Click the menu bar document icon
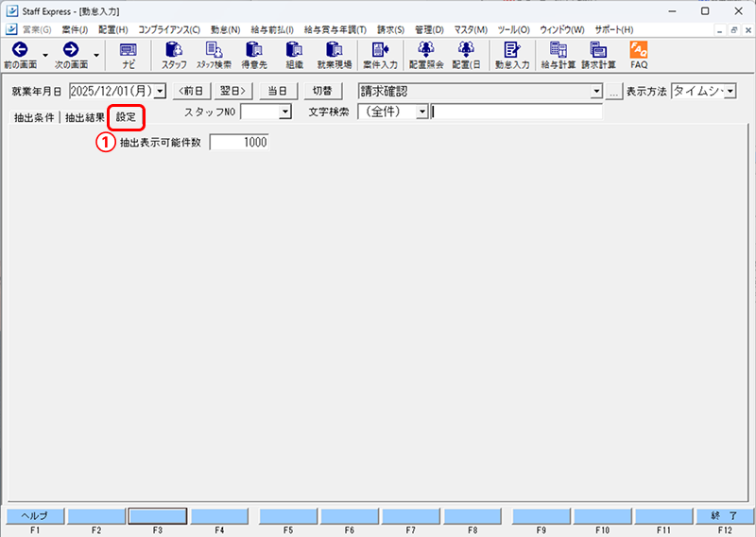Viewport: 756px width, 537px height. [11, 29]
